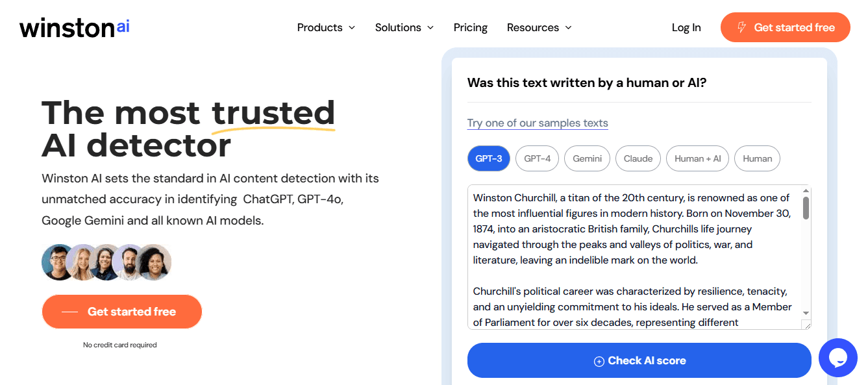Click the plus circle icon on Check AI score
868x385 pixels.
click(x=599, y=361)
